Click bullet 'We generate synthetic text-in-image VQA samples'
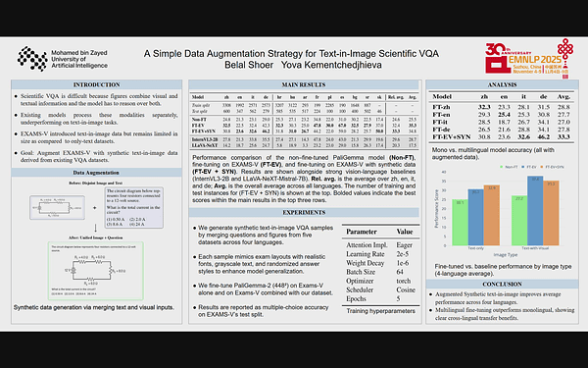This screenshot has height=368, width=588. coord(266,235)
